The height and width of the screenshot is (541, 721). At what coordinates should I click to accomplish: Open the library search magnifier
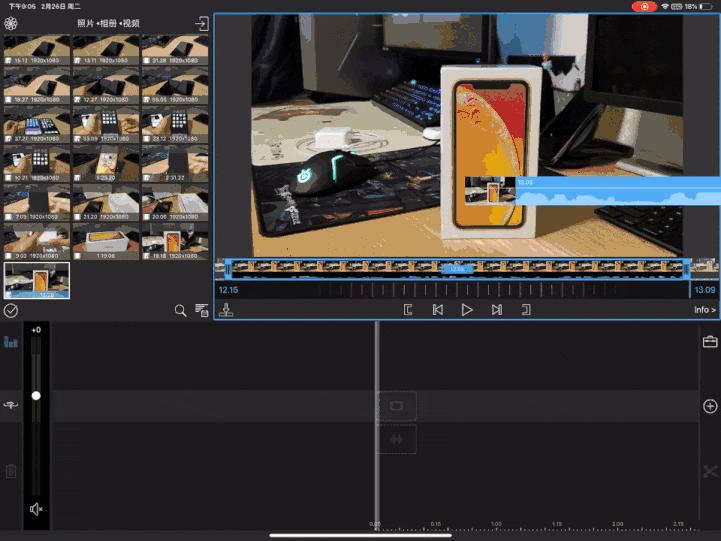180,311
